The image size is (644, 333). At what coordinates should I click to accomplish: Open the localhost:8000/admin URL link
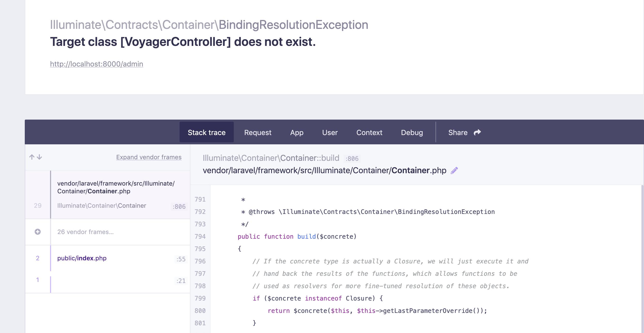click(x=96, y=64)
